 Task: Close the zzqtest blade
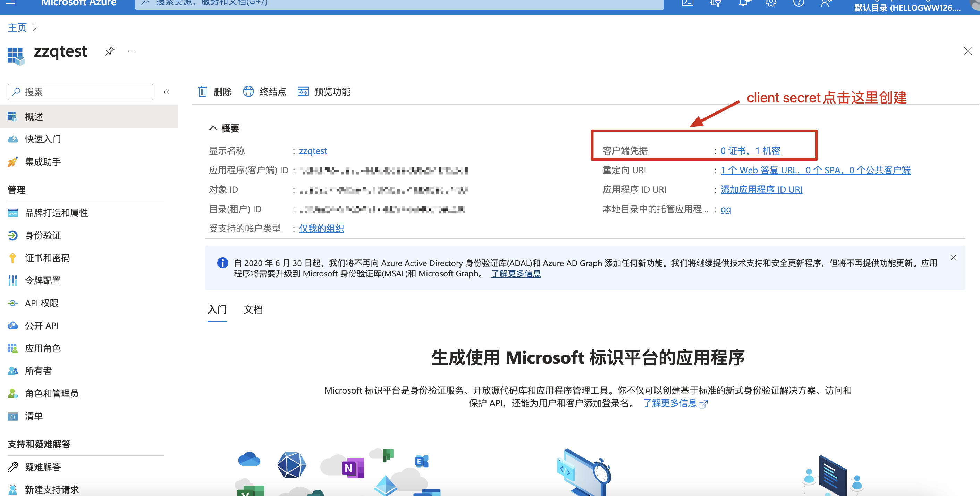coord(968,51)
